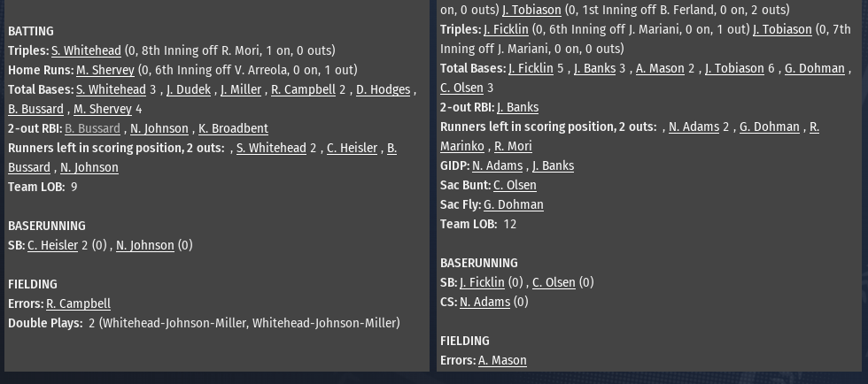
Task: Select J. Banks under 2-out RBI
Action: click(x=517, y=108)
